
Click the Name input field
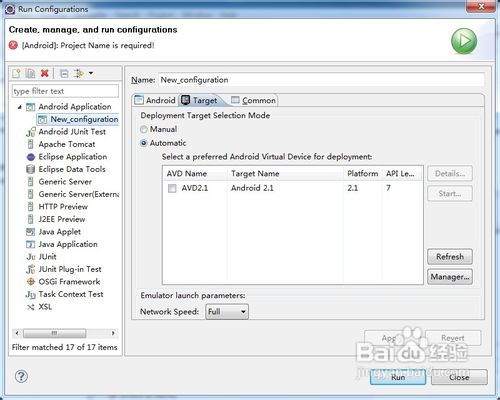pos(321,80)
